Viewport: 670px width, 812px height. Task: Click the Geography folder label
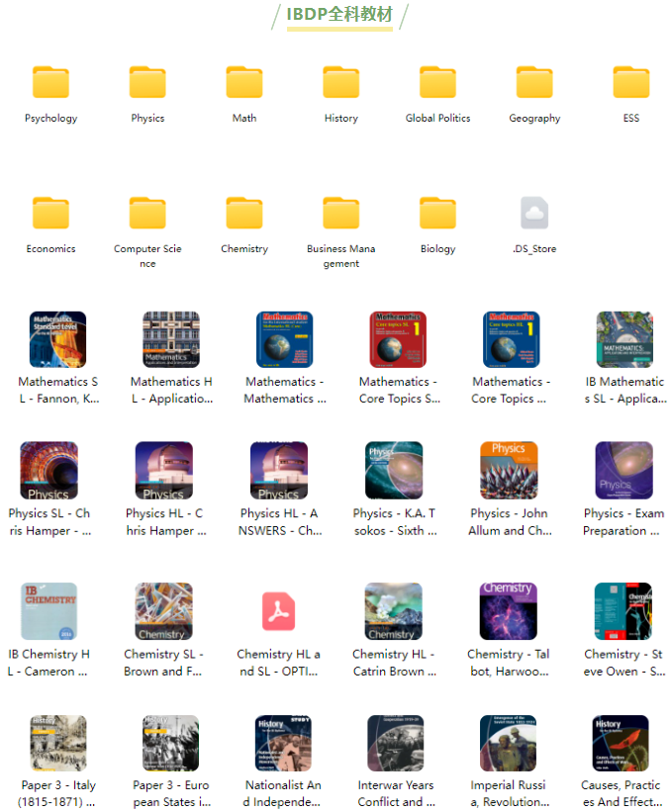534,119
